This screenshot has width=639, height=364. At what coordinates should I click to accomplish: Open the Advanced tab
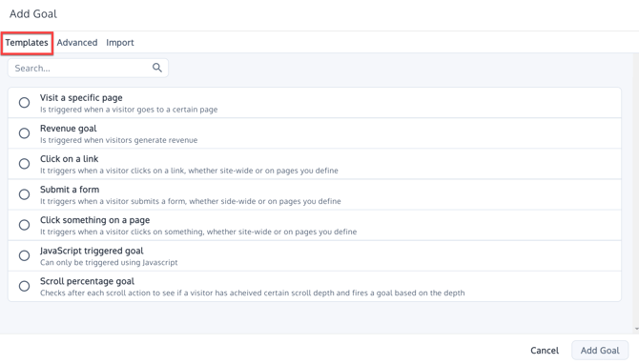[x=77, y=43]
